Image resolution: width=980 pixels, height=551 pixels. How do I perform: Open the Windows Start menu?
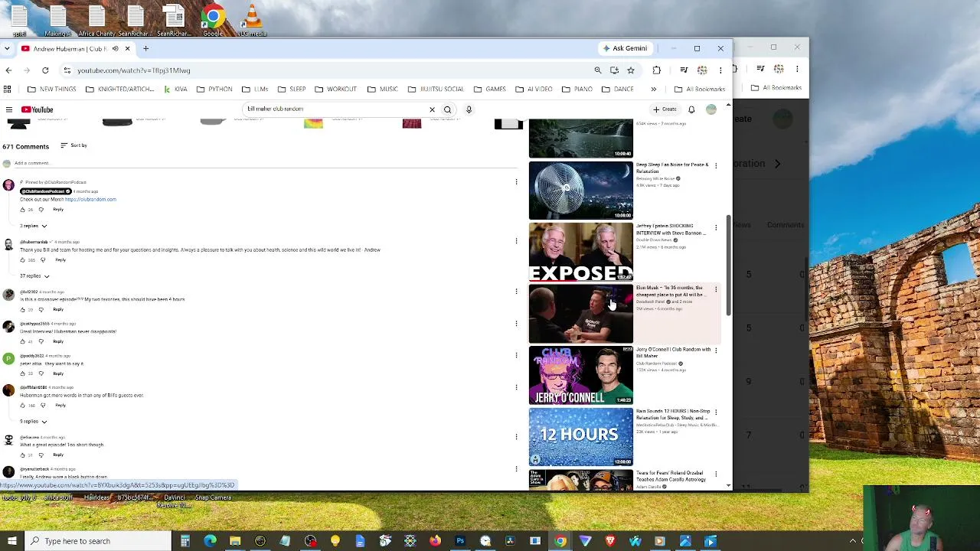(11, 541)
